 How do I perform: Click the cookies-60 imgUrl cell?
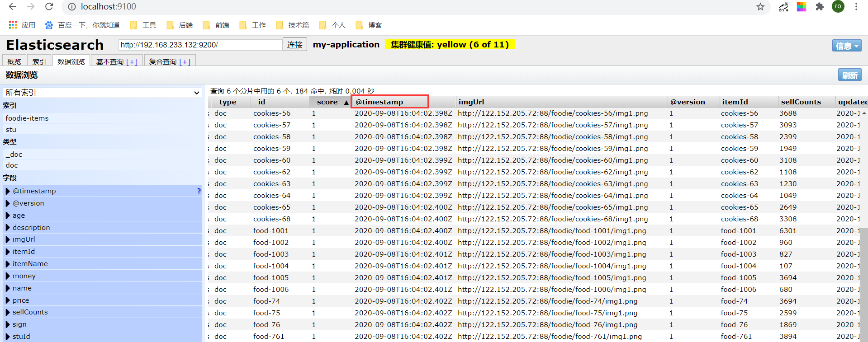(x=553, y=160)
